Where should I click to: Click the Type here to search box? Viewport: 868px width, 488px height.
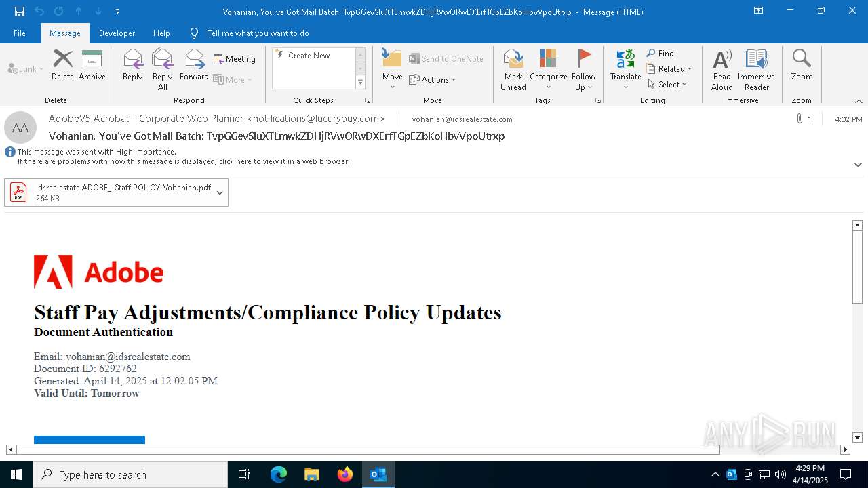(x=130, y=474)
